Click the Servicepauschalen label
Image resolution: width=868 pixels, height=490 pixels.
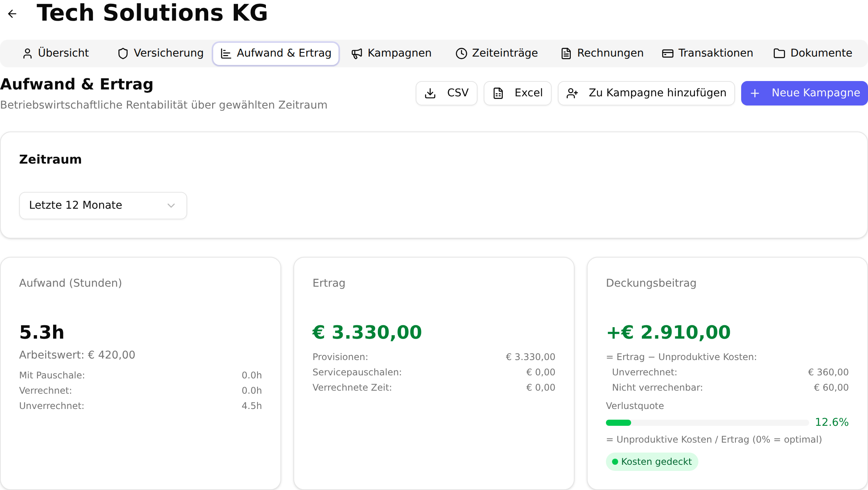(x=357, y=372)
